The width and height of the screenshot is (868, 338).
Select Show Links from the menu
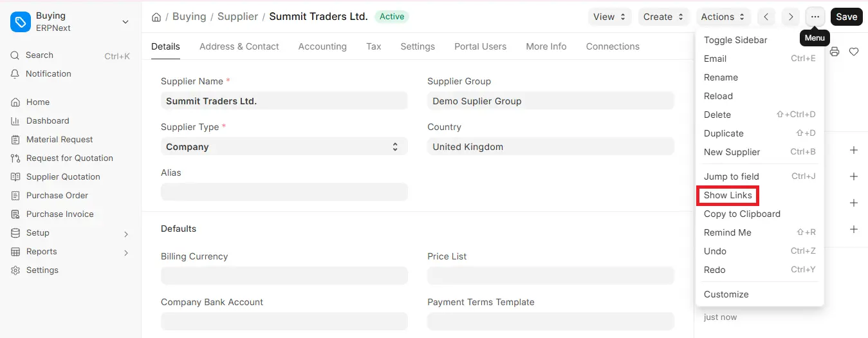(x=728, y=195)
